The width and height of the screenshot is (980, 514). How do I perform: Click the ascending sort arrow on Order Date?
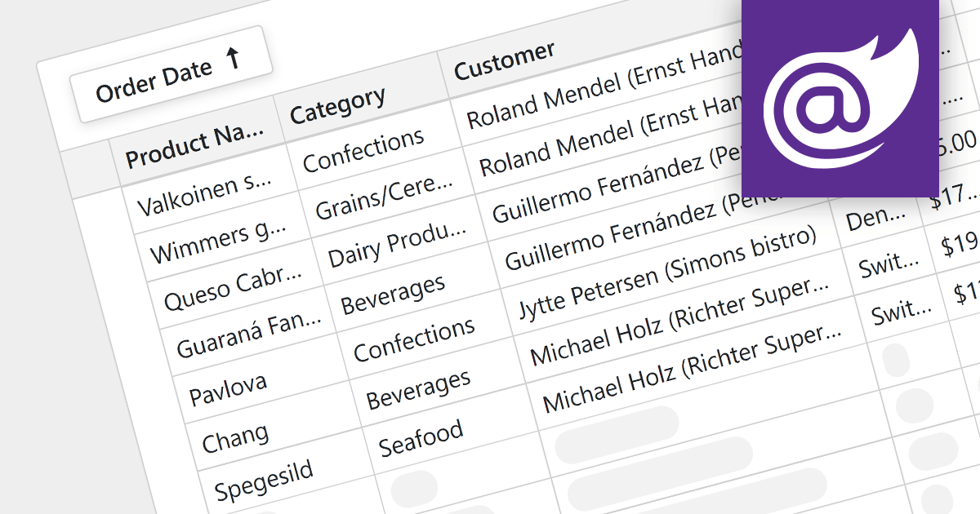[234, 59]
